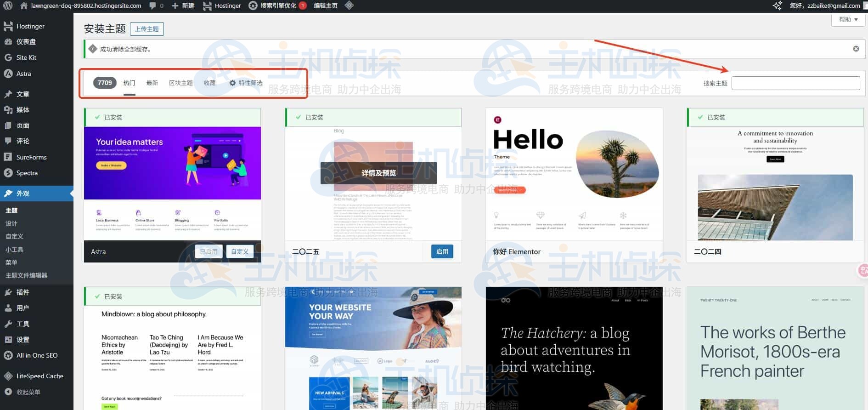Screen dimensions: 868x410
Task: Open the Astra theme screenshot
Action: [x=172, y=184]
